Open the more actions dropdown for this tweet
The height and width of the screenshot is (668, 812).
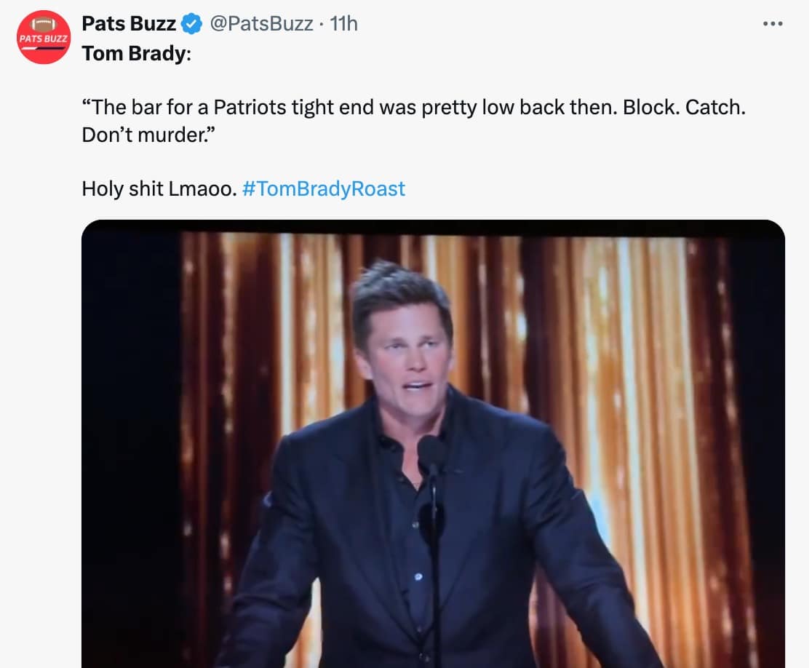(773, 23)
